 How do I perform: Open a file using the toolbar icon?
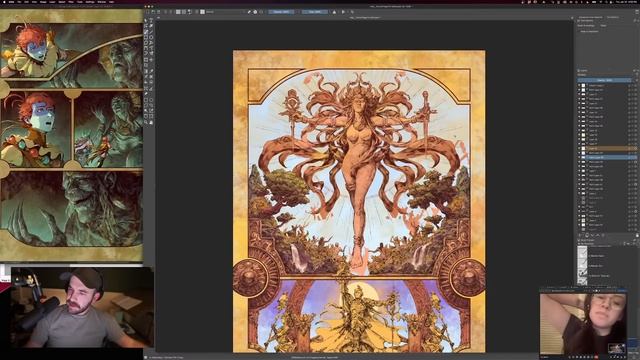pos(153,12)
